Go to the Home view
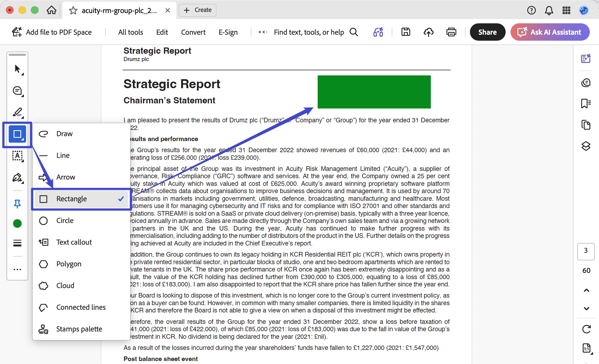The height and width of the screenshot is (364, 599). [51, 10]
